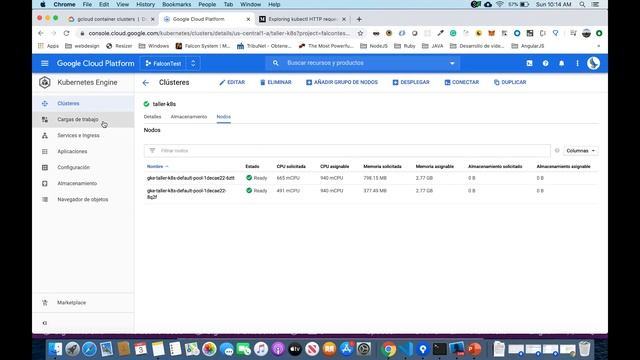Image resolution: width=640 pixels, height=360 pixels.
Task: Click AÑADIR GRUPO DE NODOS button
Action: tap(342, 82)
